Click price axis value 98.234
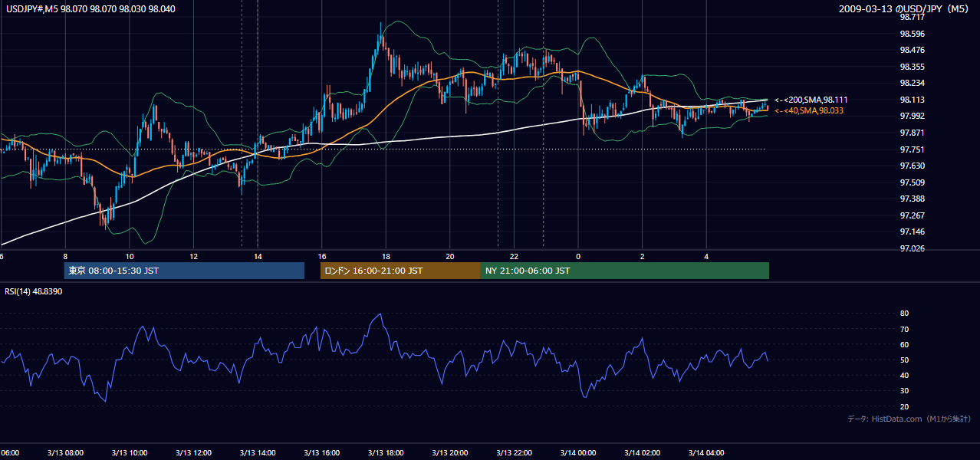980x460 pixels. point(912,84)
